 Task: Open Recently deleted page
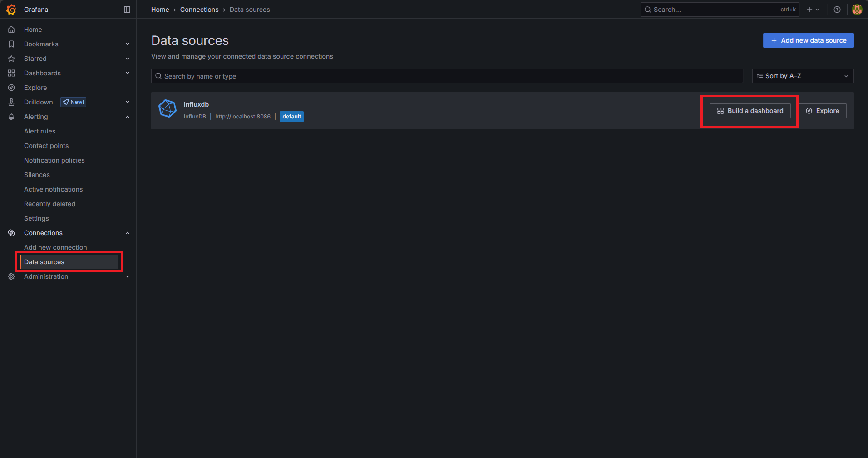[x=50, y=204]
